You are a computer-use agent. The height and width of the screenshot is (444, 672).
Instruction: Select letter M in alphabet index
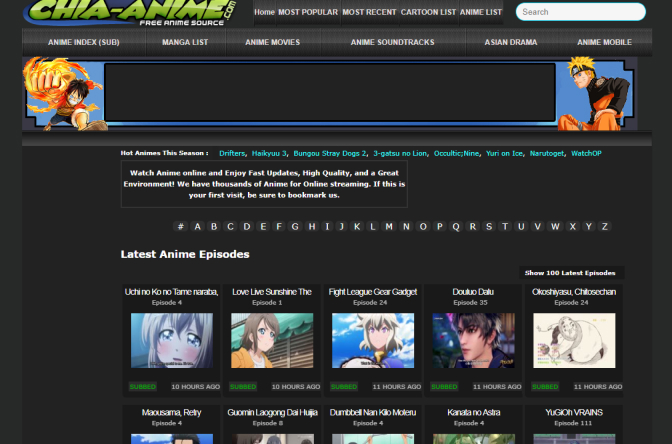389,226
